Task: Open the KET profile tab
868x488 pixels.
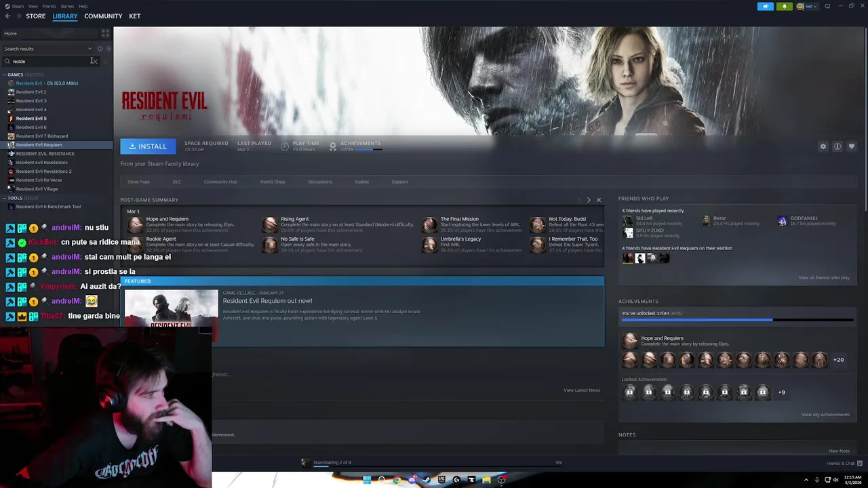Action: 135,16
